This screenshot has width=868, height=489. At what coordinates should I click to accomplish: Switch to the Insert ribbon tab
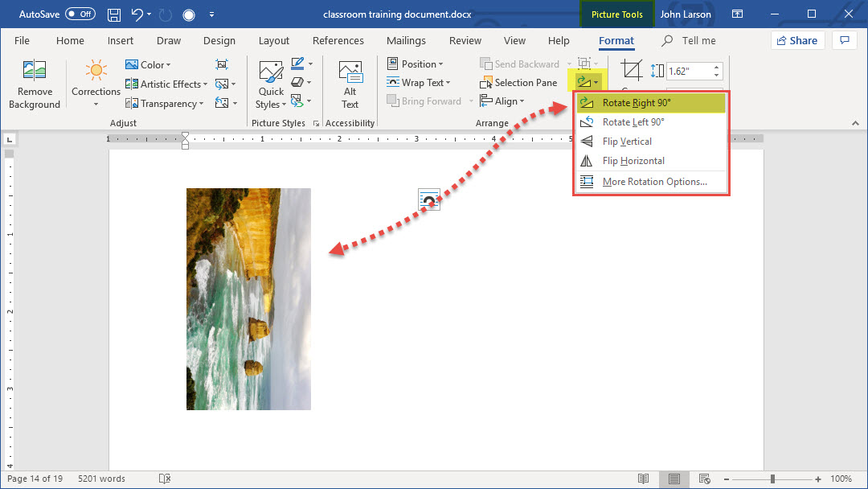(x=121, y=41)
